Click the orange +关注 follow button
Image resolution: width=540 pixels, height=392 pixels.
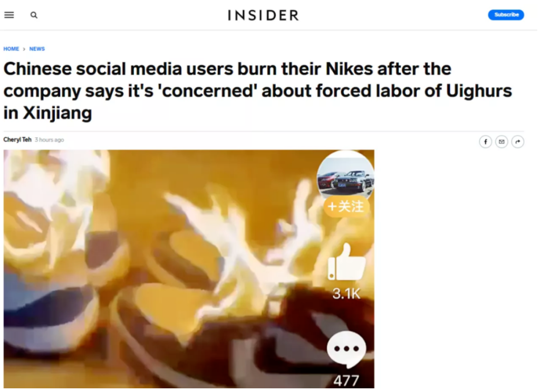pos(346,207)
